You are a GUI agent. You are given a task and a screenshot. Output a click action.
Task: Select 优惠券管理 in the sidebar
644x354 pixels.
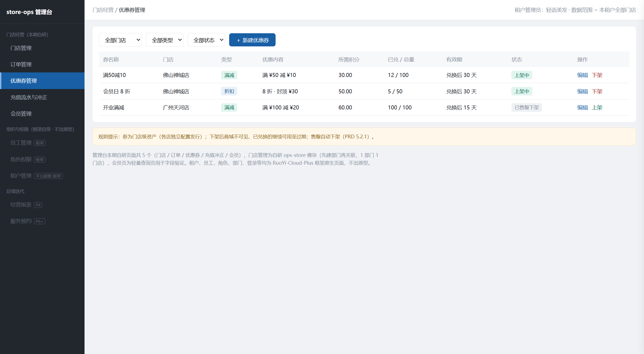click(x=42, y=81)
